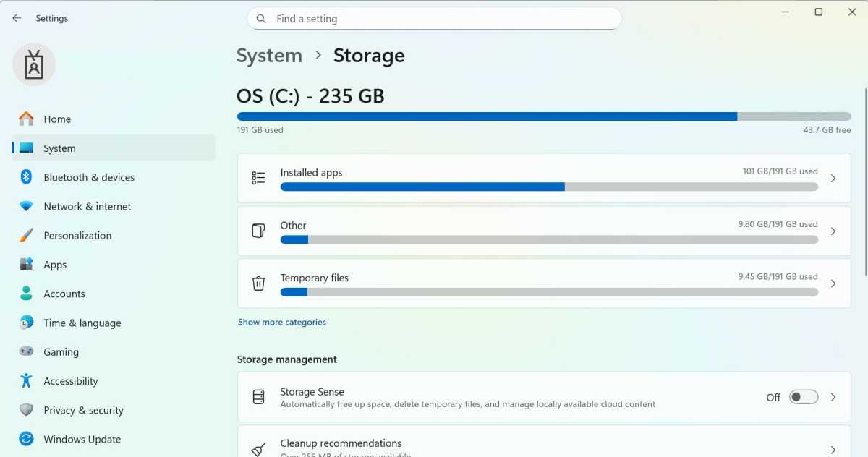
Task: Open Privacy & security settings
Action: click(x=84, y=410)
